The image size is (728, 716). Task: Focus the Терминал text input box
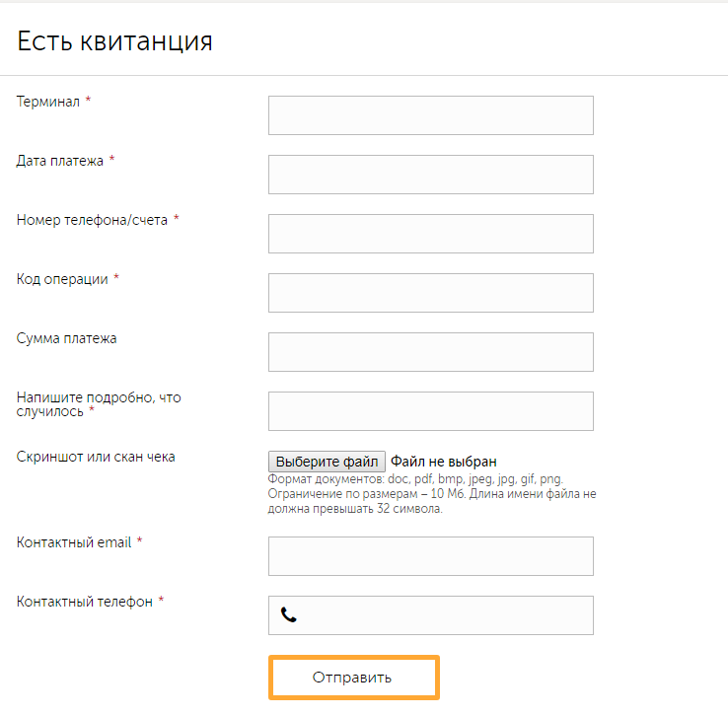(x=430, y=115)
